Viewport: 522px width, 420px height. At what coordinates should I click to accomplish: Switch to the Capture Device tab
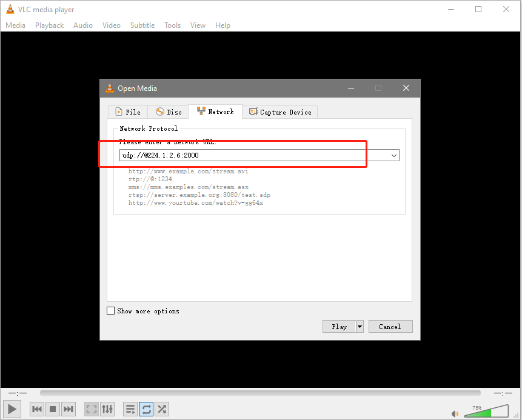coord(280,112)
